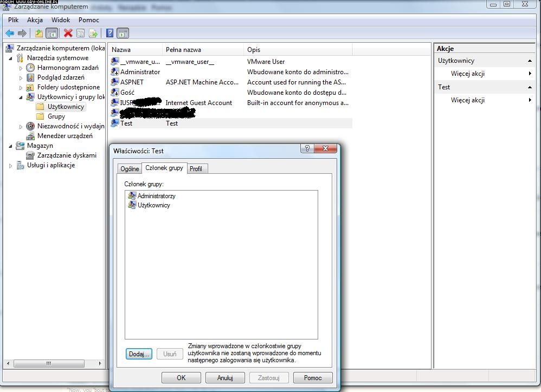Expand the Usługi i aplikacje node

point(11,166)
